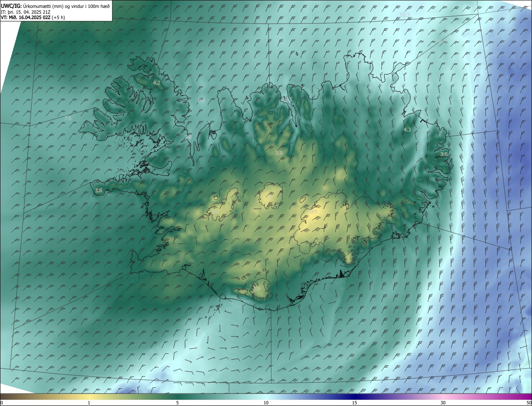The image size is (532, 406).
Task: Click the 3.6 value label on Snæfellsnes
Action: click(x=99, y=191)
